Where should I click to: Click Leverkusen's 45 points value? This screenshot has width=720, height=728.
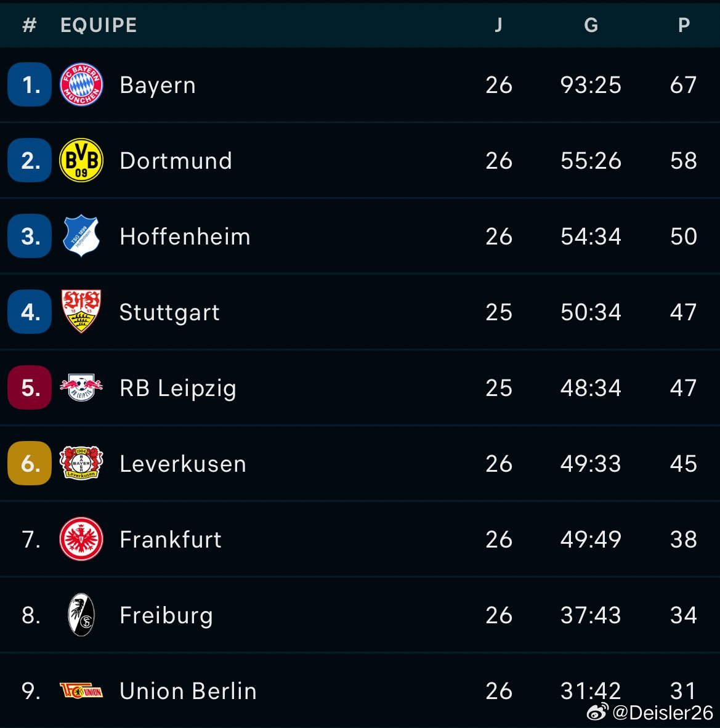683,464
